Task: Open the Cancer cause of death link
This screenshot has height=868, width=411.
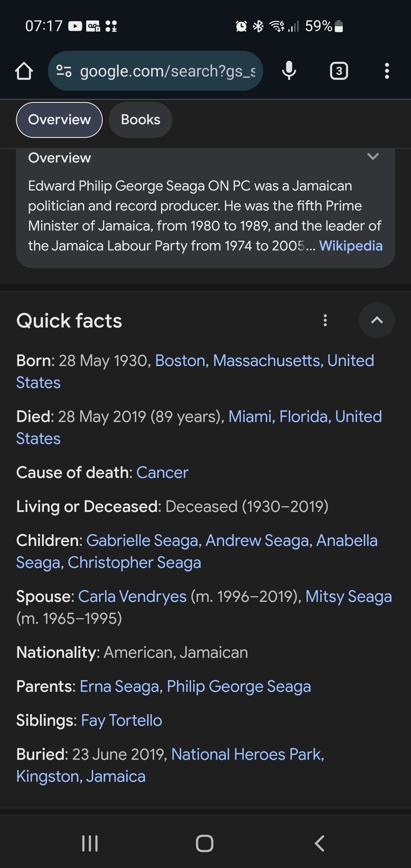Action: point(162,473)
